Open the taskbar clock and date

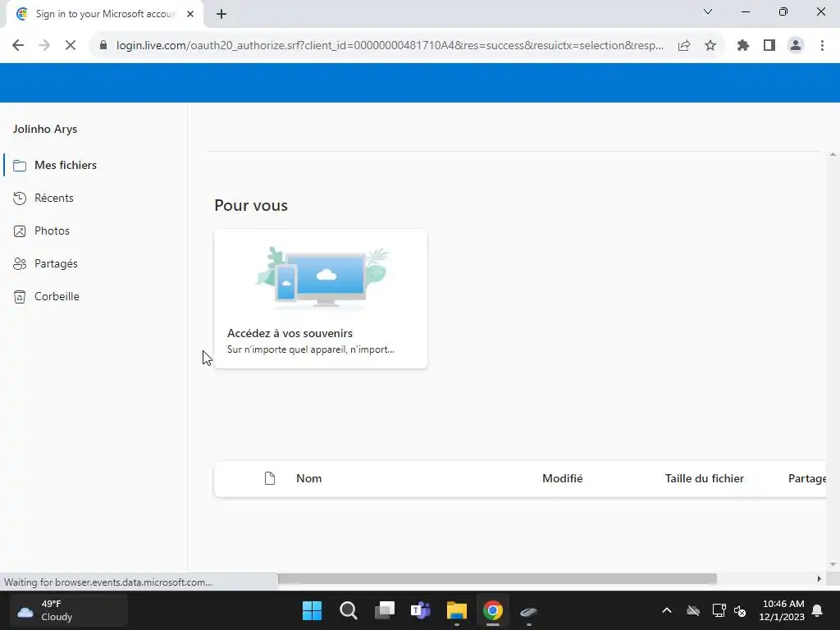[782, 610]
